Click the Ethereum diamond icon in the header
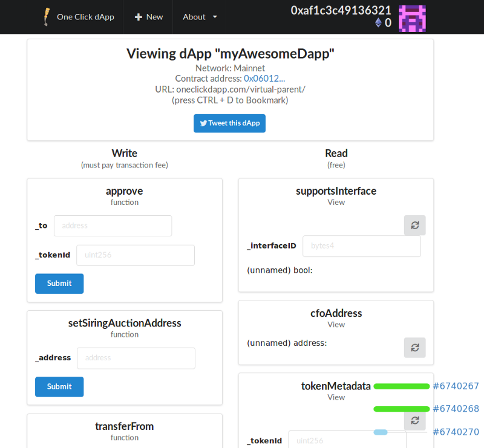 [379, 23]
